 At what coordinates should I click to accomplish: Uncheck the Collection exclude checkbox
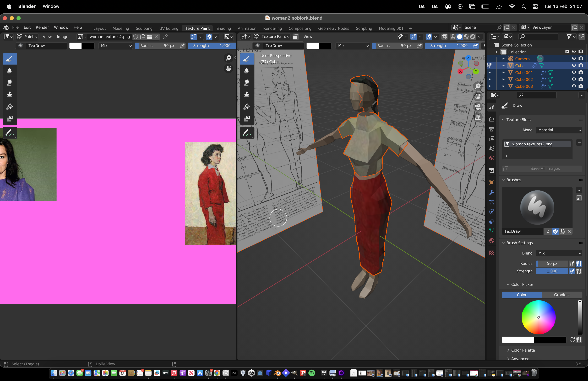tap(567, 52)
